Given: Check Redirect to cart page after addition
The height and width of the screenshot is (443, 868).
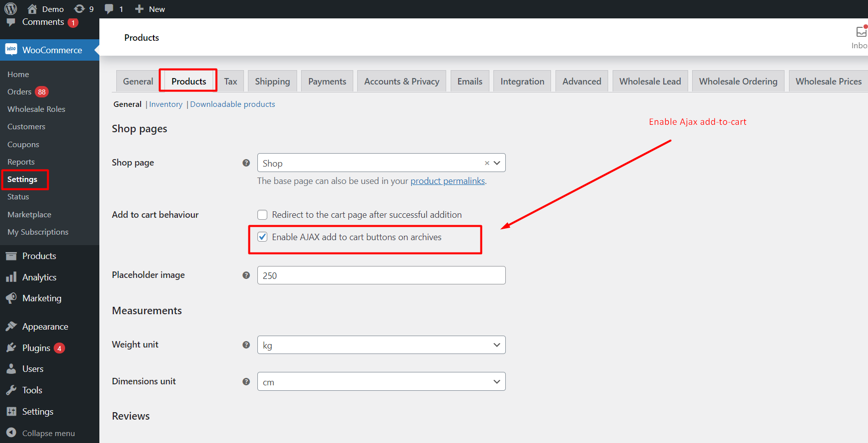Looking at the screenshot, I should click(262, 215).
